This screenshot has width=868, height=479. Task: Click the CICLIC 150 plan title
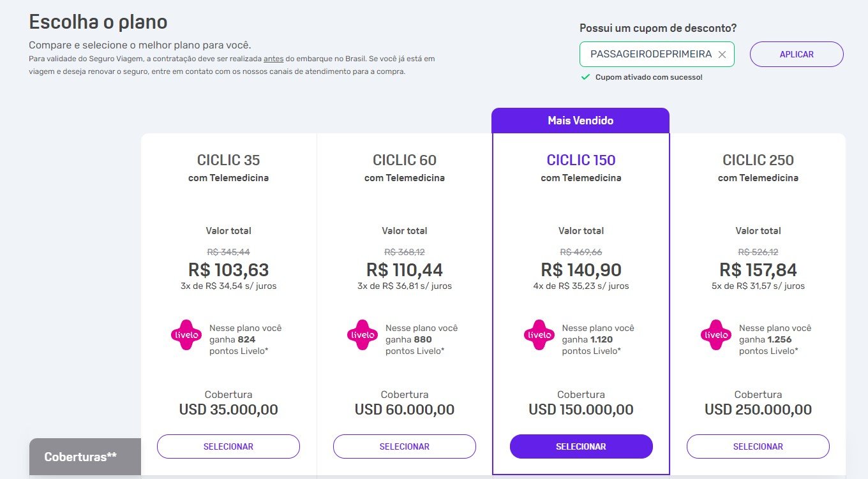click(x=581, y=160)
